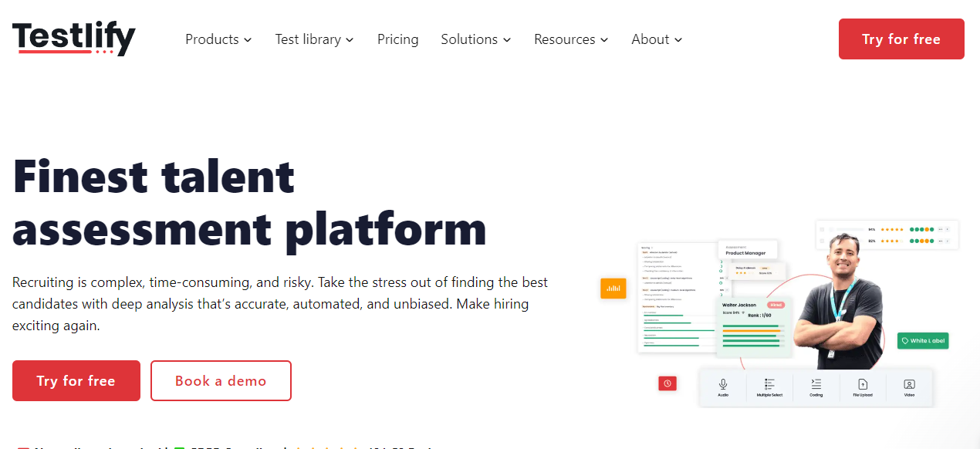980x449 pixels.
Task: Expand the About dropdown chevron
Action: 678,39
